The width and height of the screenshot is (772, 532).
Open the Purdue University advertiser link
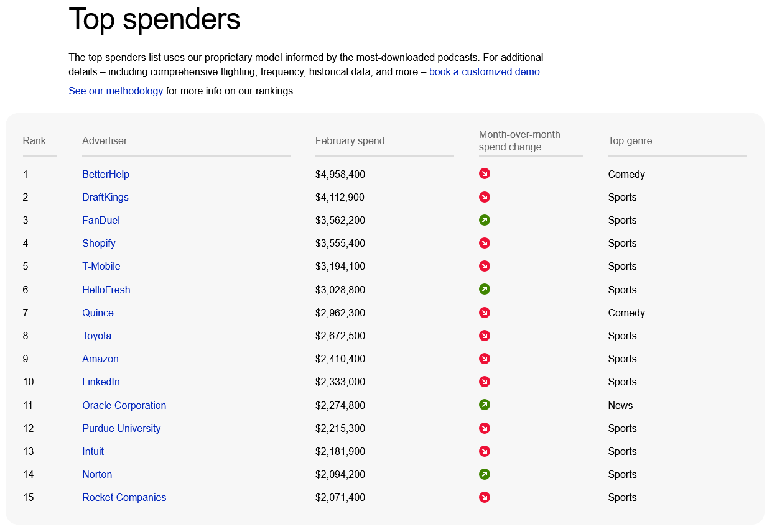coord(121,428)
